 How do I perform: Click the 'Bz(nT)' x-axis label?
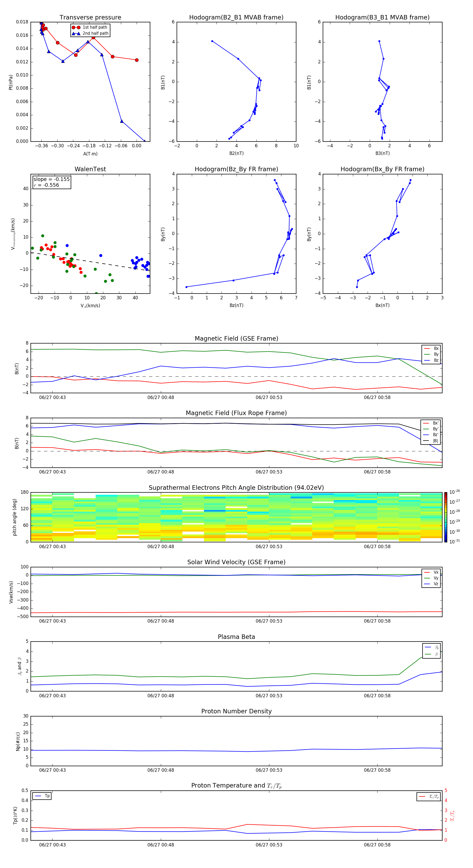pos(236,305)
